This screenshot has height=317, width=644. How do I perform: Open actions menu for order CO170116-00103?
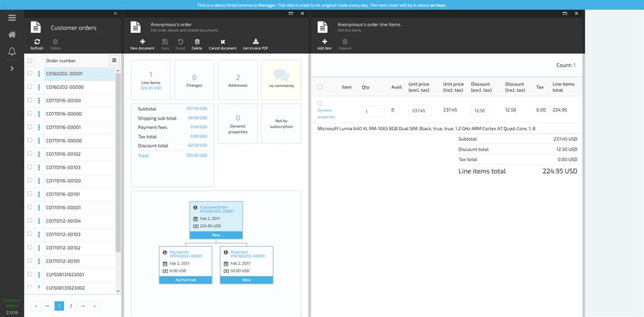tap(39, 167)
